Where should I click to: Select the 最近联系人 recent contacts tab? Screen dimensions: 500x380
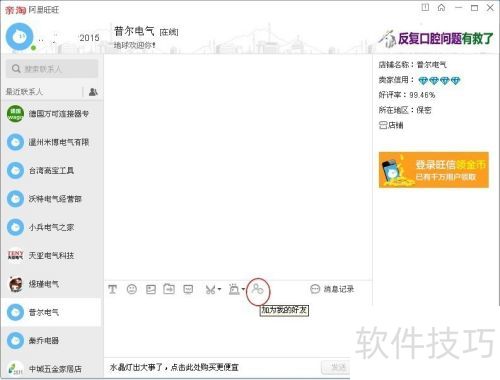tap(25, 92)
